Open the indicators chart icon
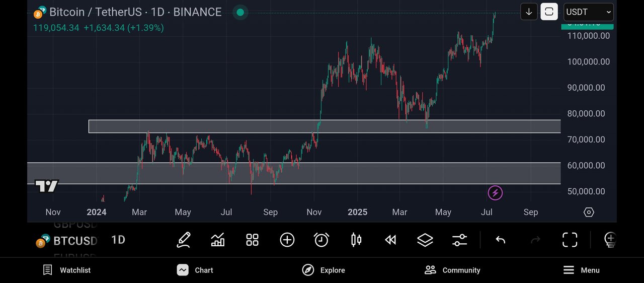The height and width of the screenshot is (283, 644). pyautogui.click(x=218, y=240)
